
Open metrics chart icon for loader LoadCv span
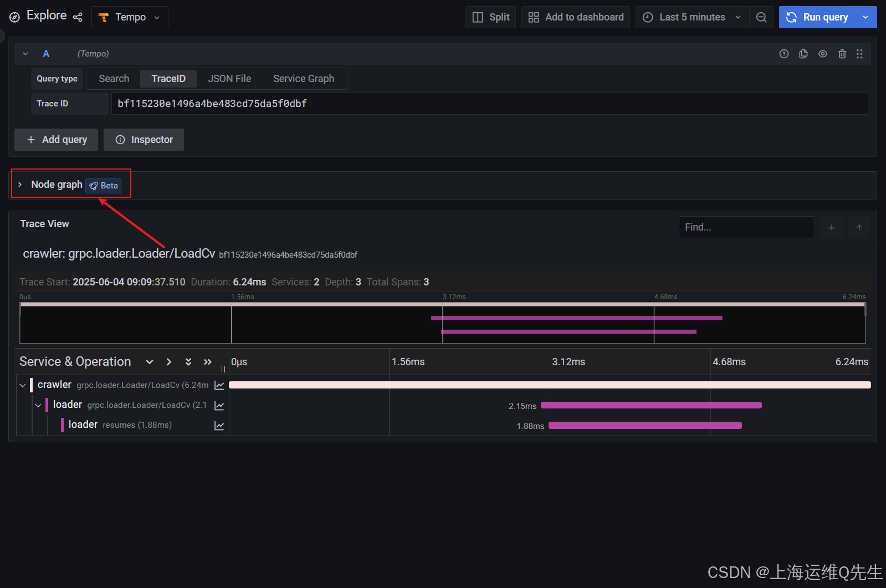tap(219, 406)
